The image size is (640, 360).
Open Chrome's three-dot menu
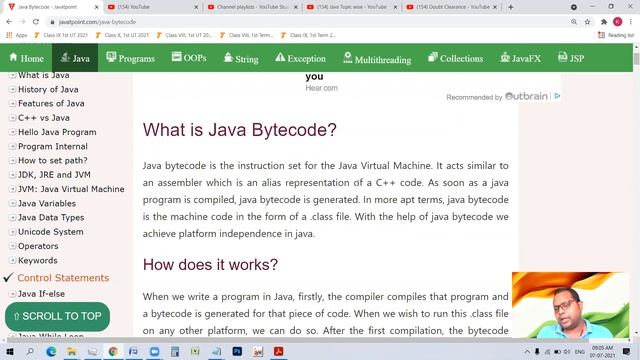[631, 22]
